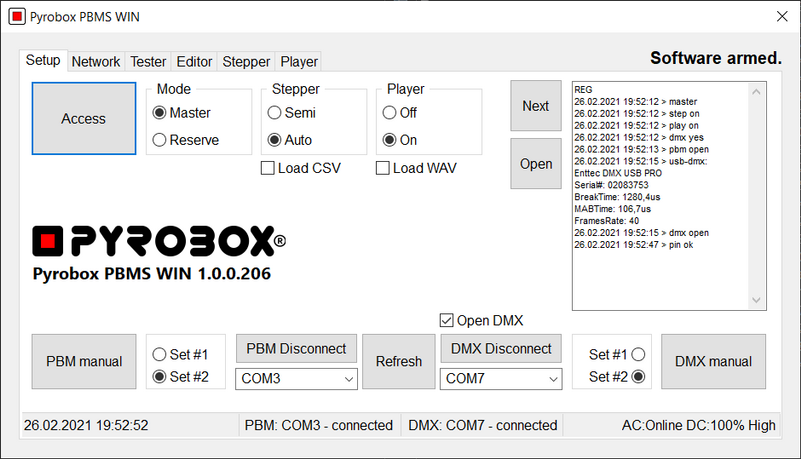Close the Pyrobox PBMS WIN window

782,16
